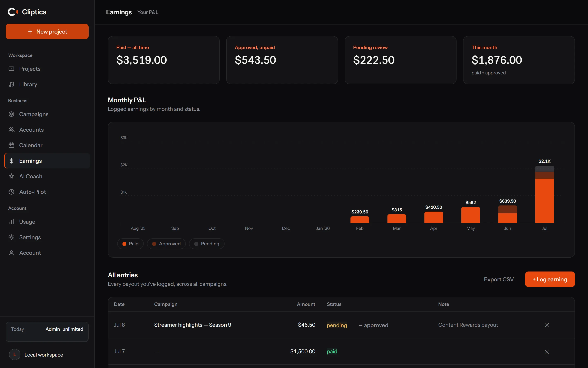Click 'Streamer highlights — Season 9' campaign
The height and width of the screenshot is (368, 588).
coord(193,325)
